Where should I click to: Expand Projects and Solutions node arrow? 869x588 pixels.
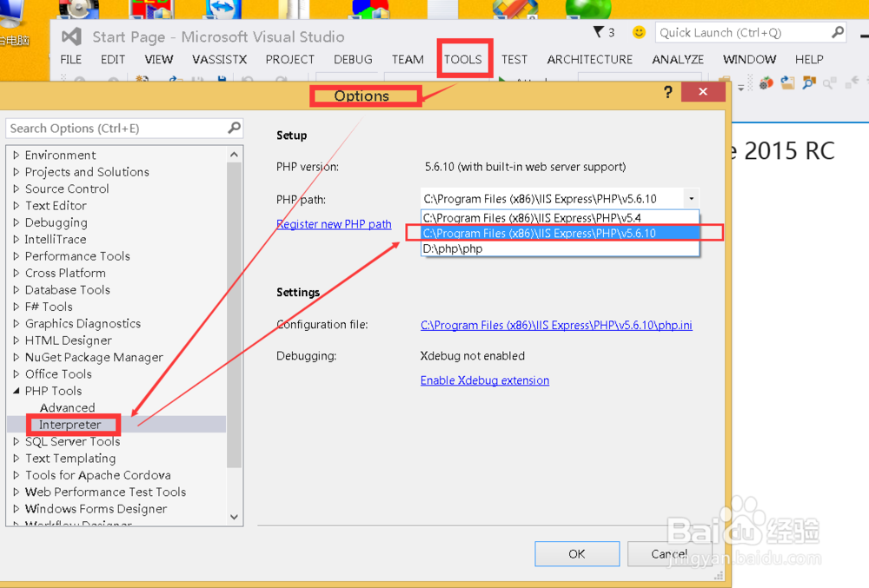point(16,172)
